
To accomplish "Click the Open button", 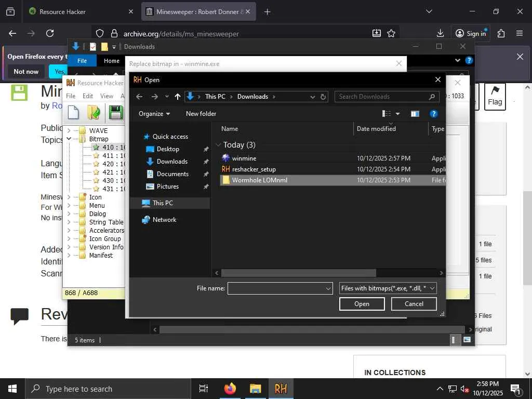I will tap(362, 303).
